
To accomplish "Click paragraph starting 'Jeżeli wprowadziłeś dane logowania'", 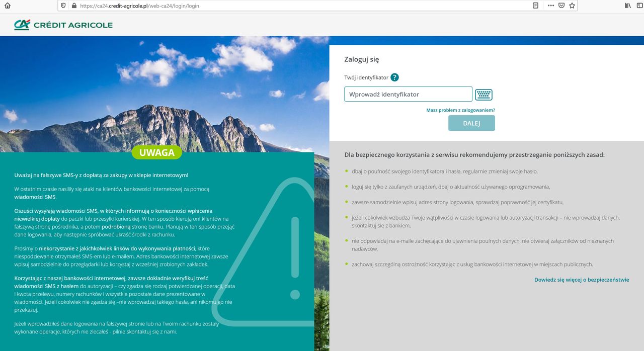I will 116,328.
